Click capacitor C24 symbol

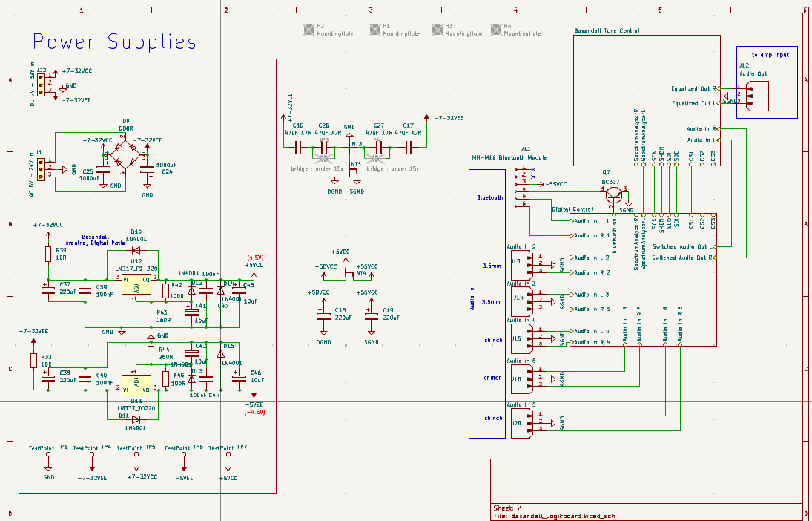(x=147, y=169)
